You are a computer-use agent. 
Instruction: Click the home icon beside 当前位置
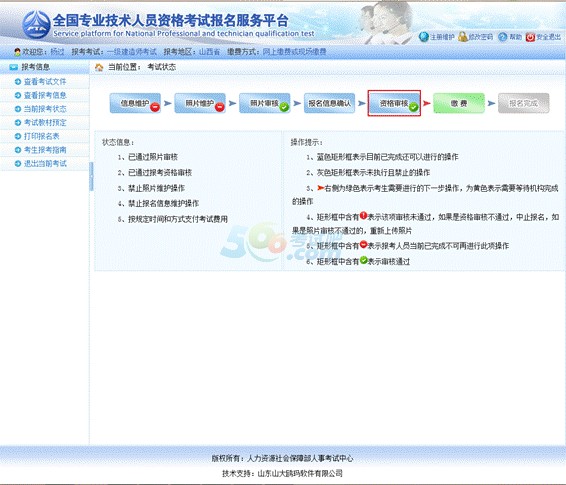[99, 67]
